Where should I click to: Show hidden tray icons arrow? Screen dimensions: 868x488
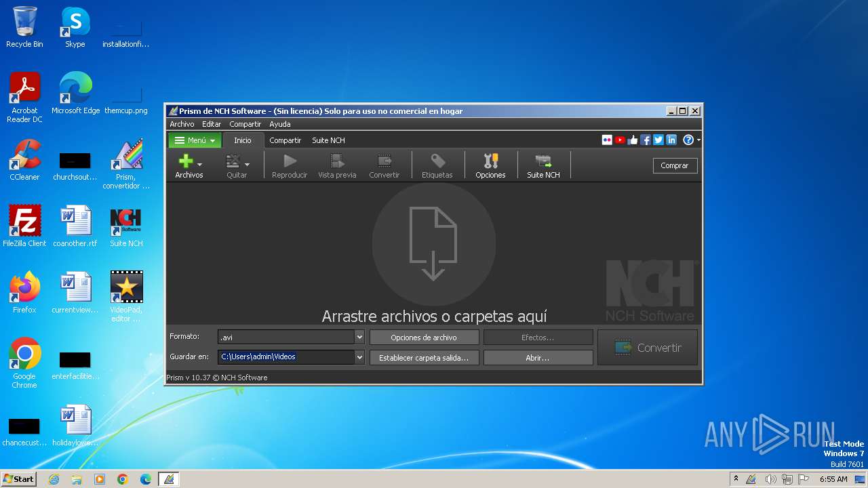(736, 479)
